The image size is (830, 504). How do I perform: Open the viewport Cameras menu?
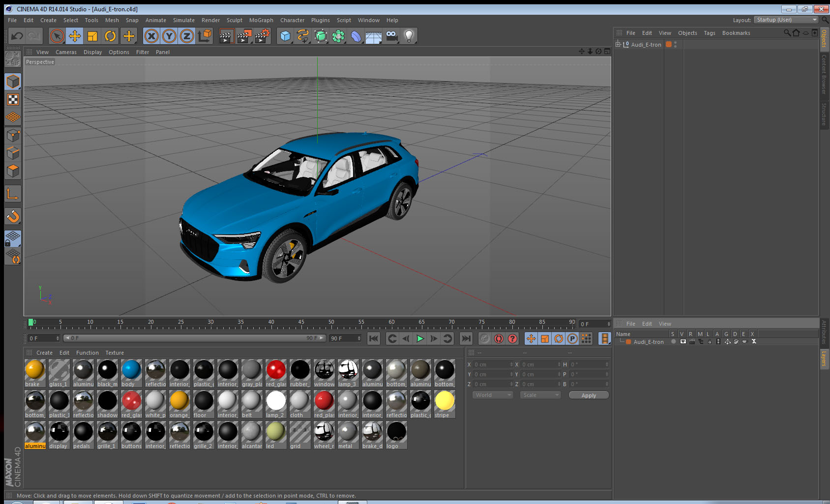pyautogui.click(x=66, y=52)
